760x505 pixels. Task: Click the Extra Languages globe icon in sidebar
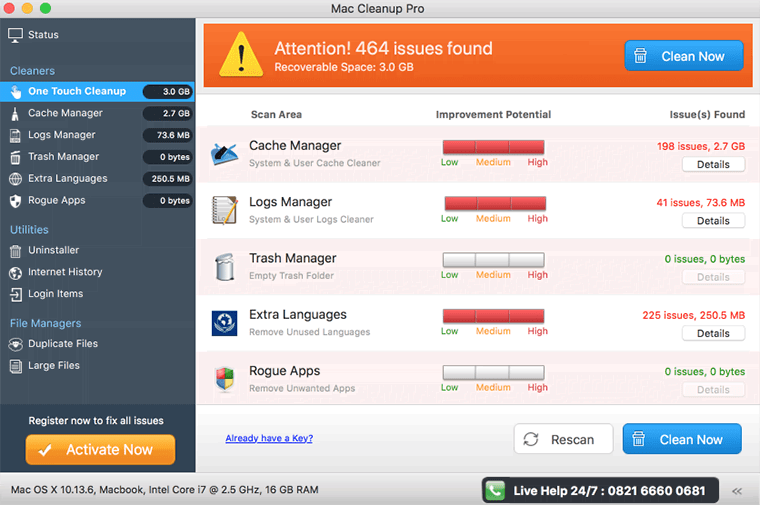pyautogui.click(x=16, y=179)
